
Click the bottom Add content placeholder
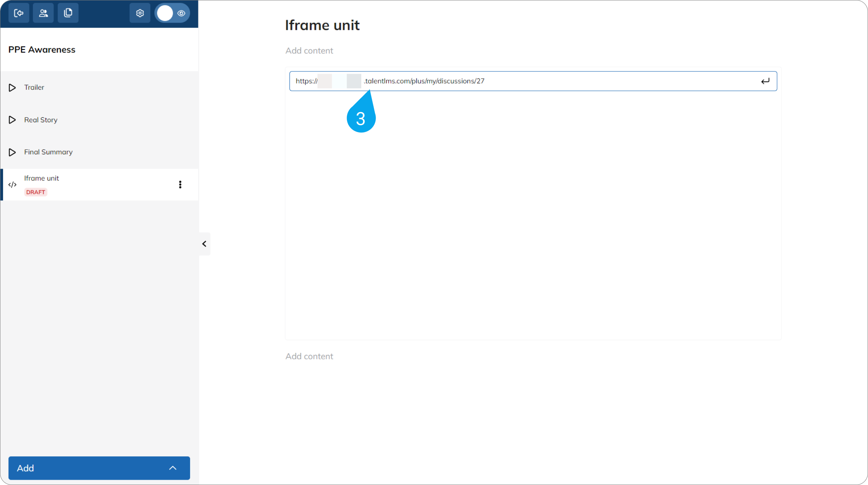[x=309, y=356]
